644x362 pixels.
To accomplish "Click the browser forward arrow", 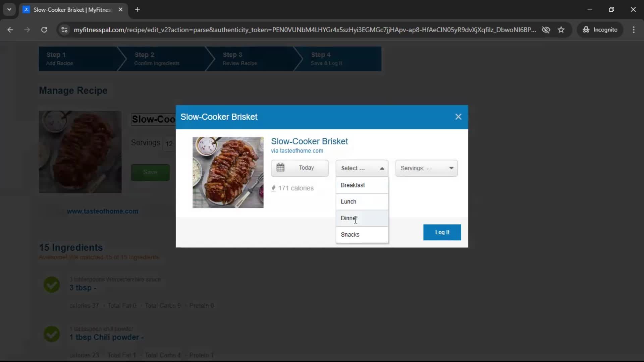I will click(27, 29).
